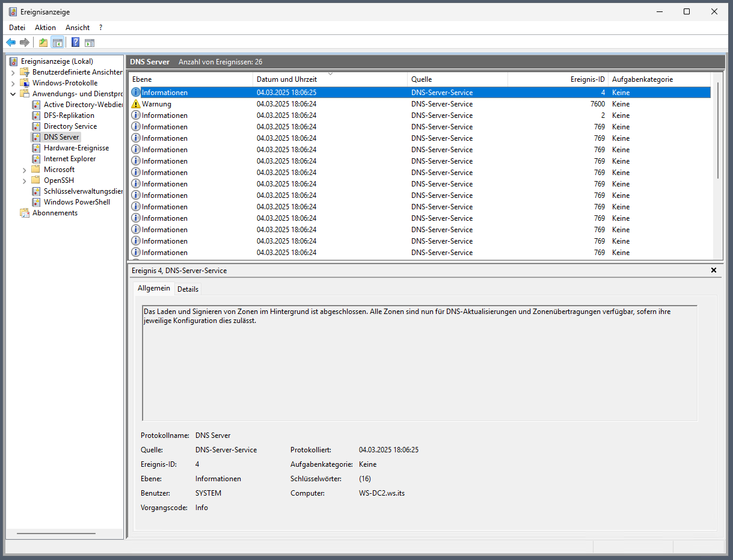Image resolution: width=733 pixels, height=560 pixels.
Task: Click the Active Directory-Webdienste log icon
Action: click(x=36, y=105)
